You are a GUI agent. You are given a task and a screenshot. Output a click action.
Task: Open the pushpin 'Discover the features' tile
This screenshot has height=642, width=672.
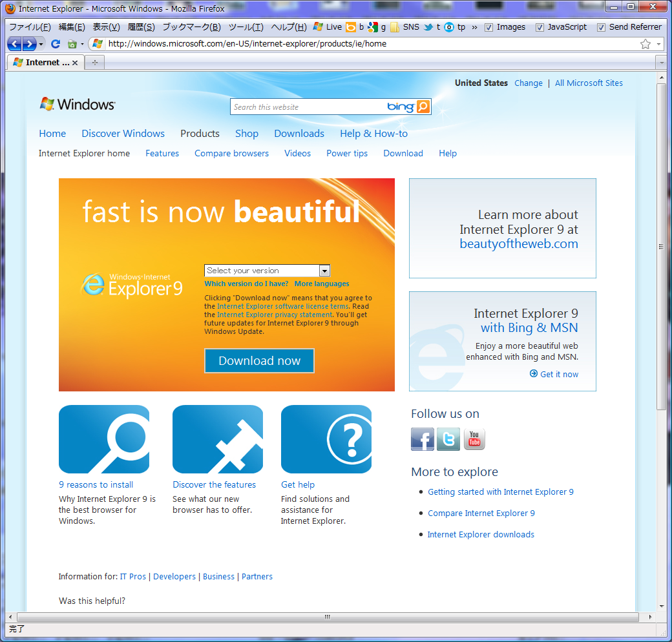tap(218, 439)
